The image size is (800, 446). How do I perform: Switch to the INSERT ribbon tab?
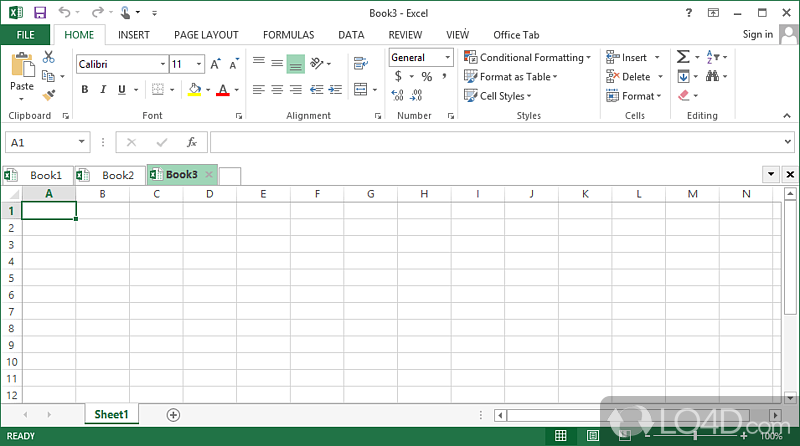[x=134, y=35]
